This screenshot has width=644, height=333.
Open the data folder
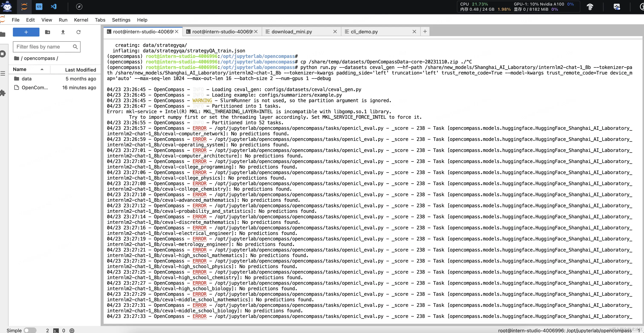click(26, 79)
